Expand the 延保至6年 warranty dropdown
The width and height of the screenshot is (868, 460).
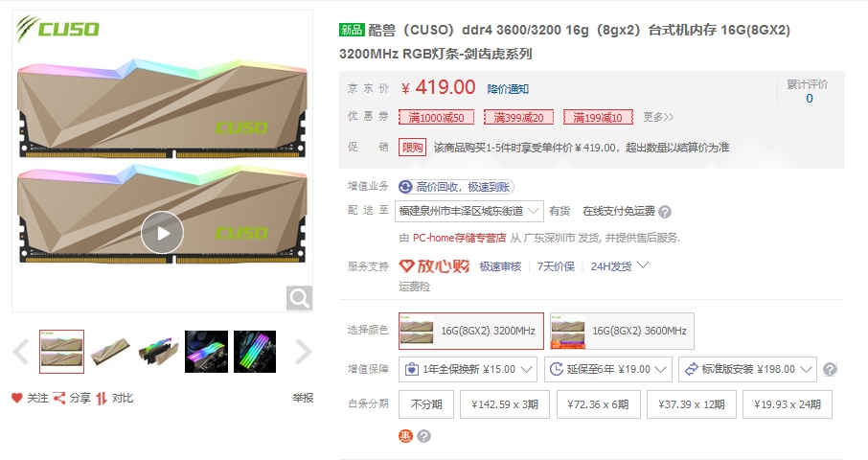[607, 369]
